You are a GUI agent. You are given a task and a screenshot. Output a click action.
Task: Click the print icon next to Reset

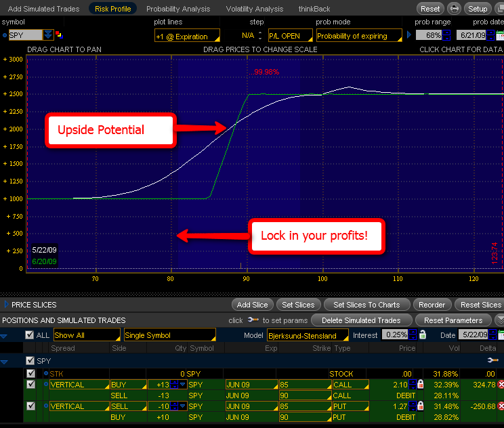[454, 9]
